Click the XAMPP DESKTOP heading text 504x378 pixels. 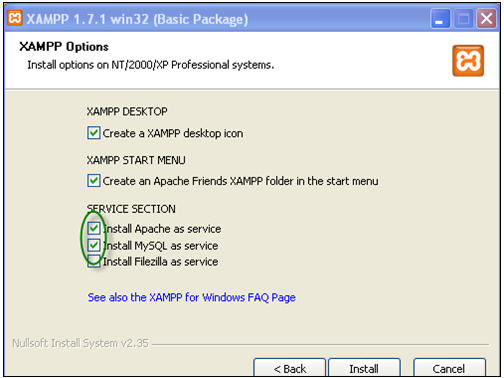coord(127,111)
